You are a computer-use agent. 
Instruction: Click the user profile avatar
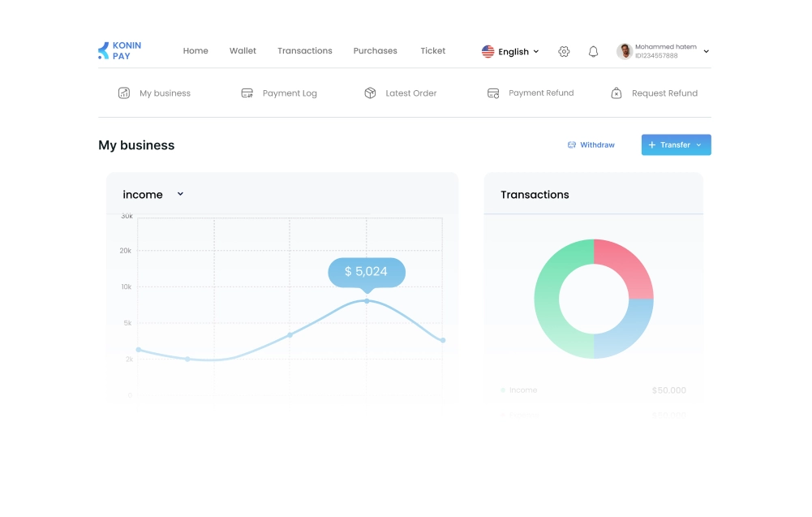tap(624, 51)
